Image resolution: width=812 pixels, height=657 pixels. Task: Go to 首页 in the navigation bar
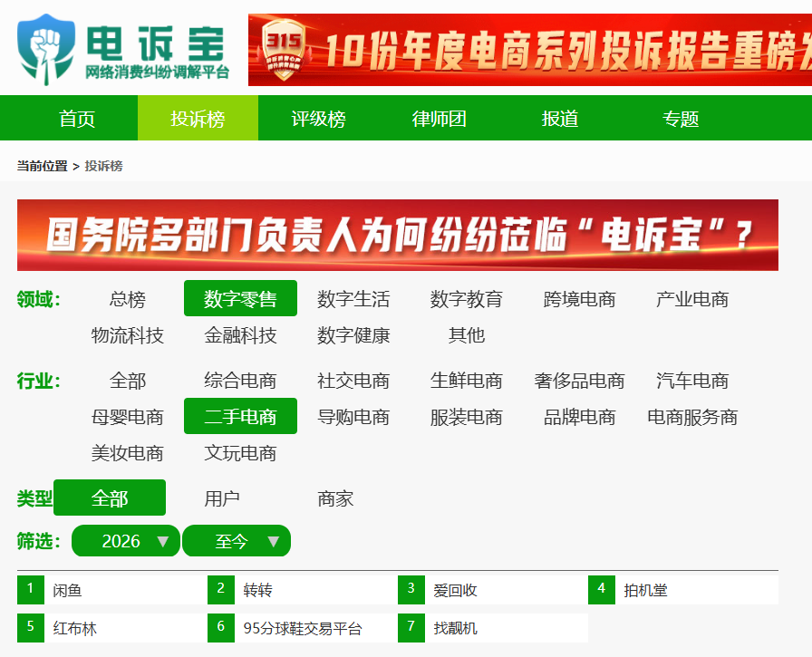coord(77,118)
